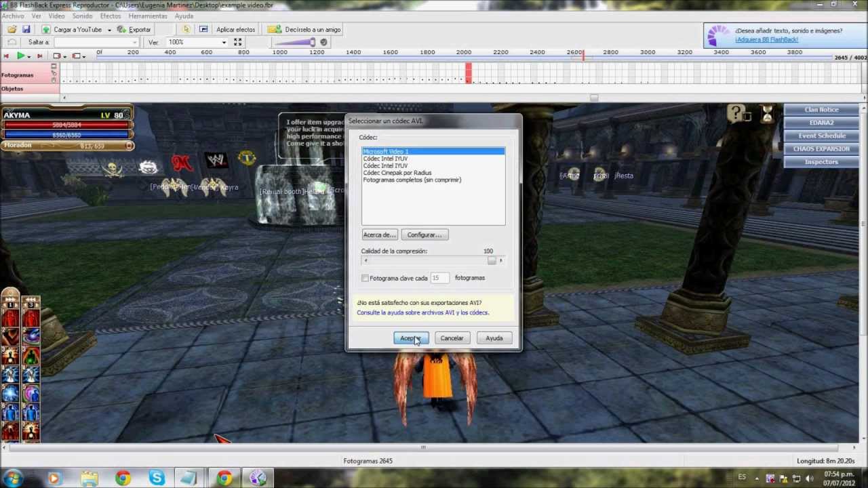
Task: Open the Archivo menu
Action: [13, 16]
